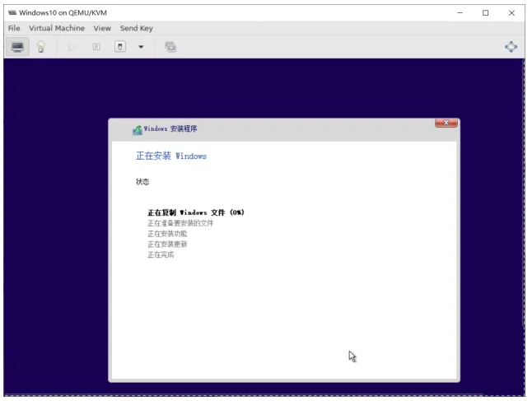Open virtual hardware details lightbulb icon
532x401 pixels.
click(41, 47)
